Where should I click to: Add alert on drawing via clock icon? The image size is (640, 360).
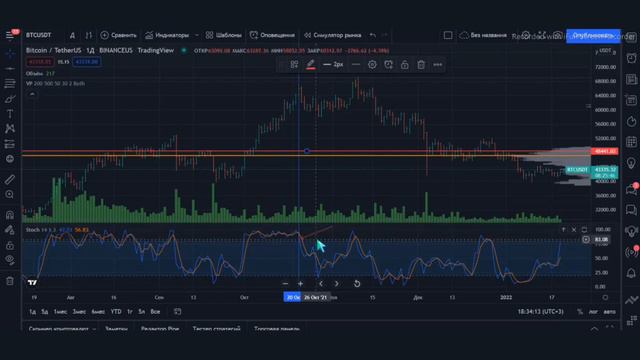pos(388,64)
